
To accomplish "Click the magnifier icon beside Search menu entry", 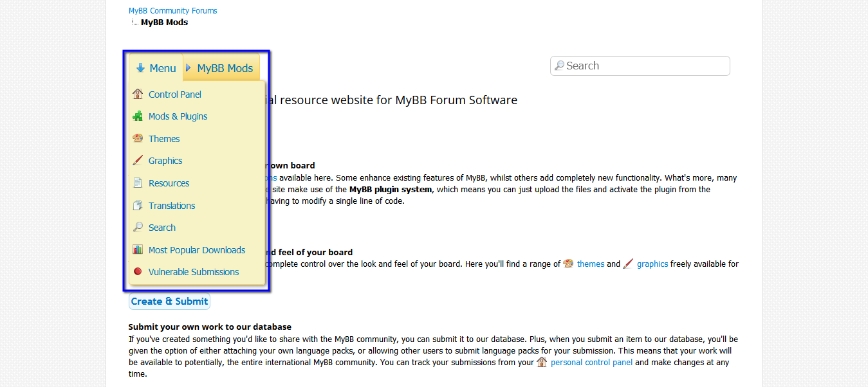I will (138, 228).
